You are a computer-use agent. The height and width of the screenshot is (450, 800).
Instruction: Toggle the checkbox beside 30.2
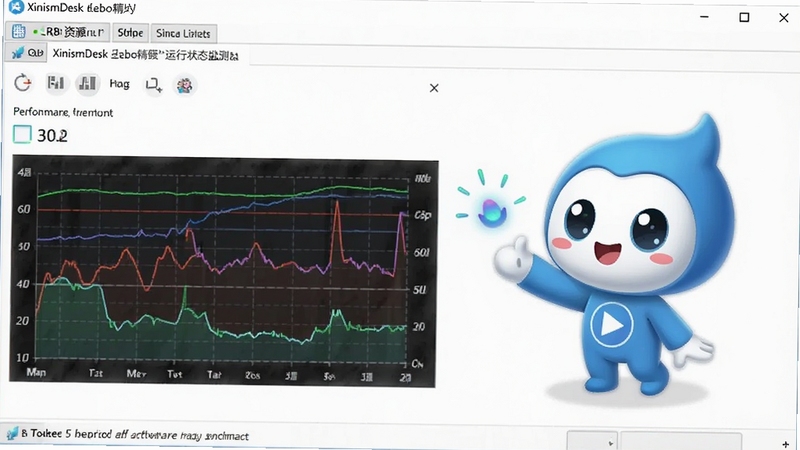(x=22, y=135)
